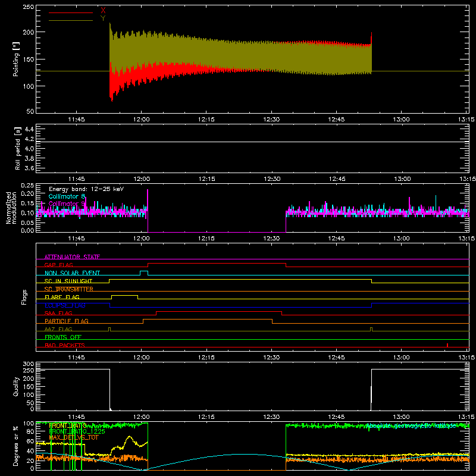
Task: Click the 150 tick label on Pointing axis
Action: [x=28, y=59]
